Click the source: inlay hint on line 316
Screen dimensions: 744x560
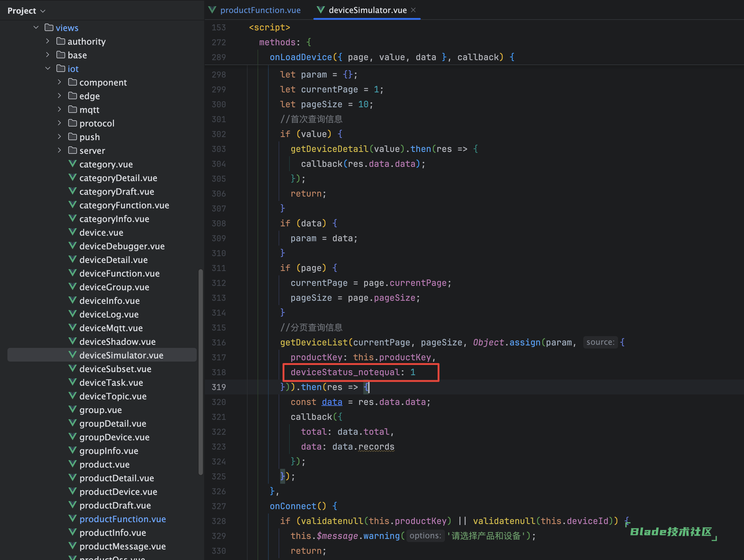tap(600, 342)
